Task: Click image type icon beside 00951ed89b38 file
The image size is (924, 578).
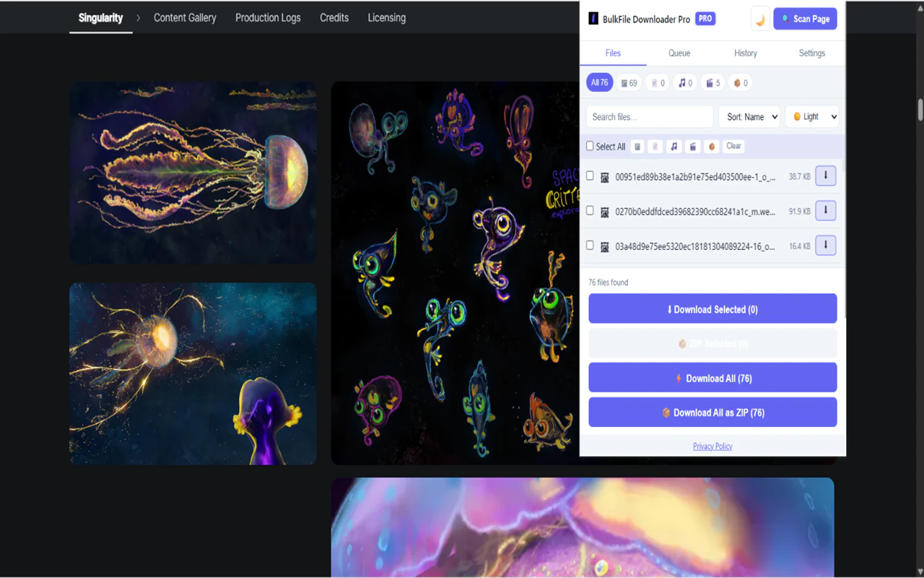Action: pyautogui.click(x=605, y=177)
